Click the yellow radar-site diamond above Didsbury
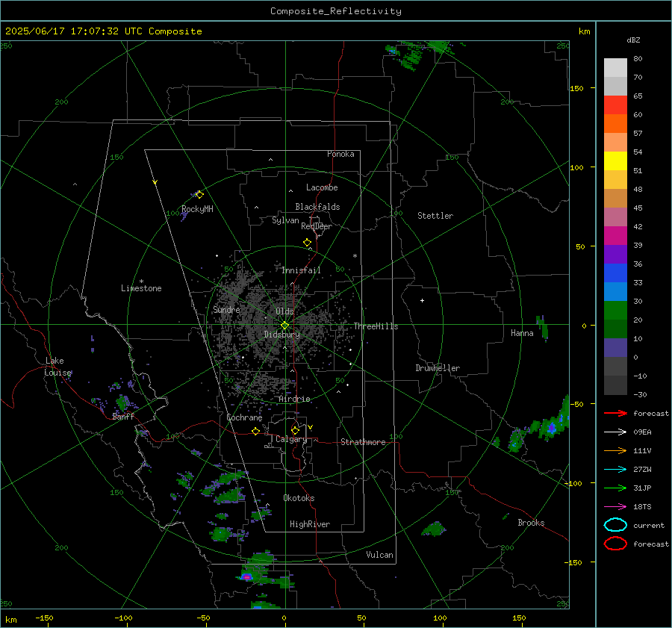The width and height of the screenshot is (672, 628). 284,326
